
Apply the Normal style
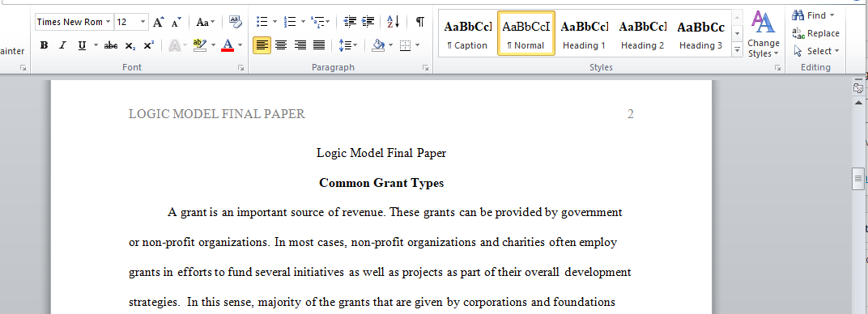[525, 33]
